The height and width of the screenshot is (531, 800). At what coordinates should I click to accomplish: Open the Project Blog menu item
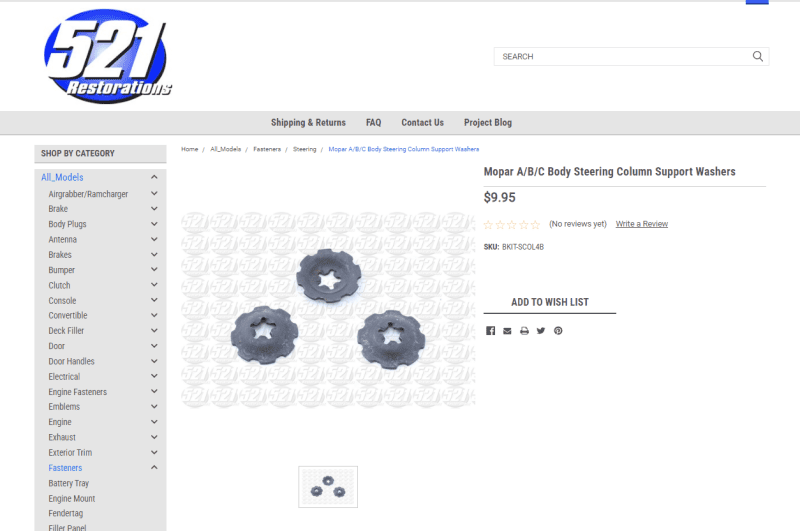[x=487, y=123]
